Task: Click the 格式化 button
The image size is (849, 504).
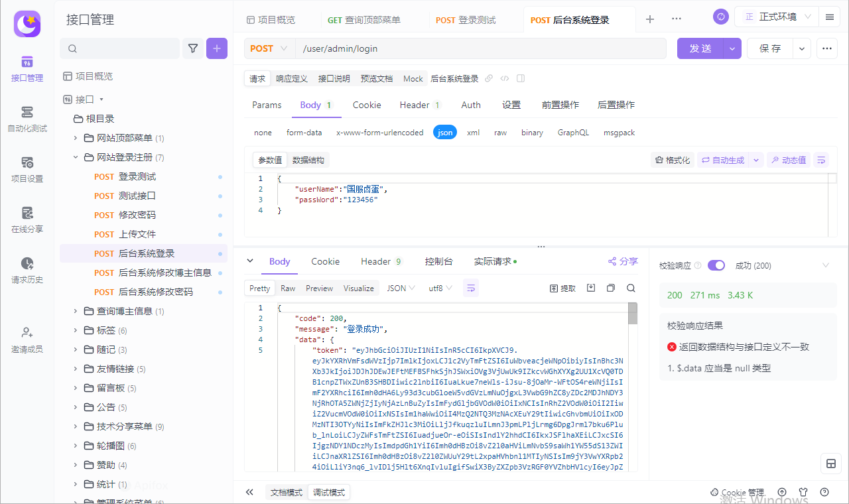Action: tap(673, 160)
